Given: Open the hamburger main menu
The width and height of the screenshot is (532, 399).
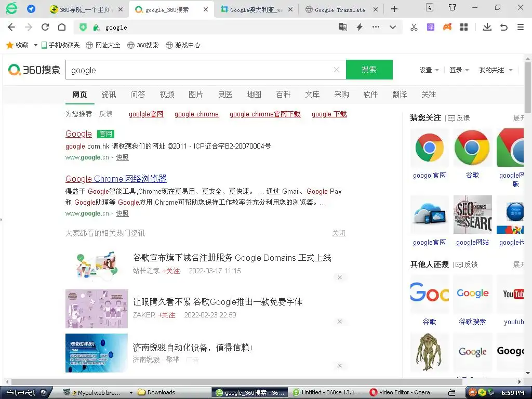Looking at the screenshot, I should (521, 27).
